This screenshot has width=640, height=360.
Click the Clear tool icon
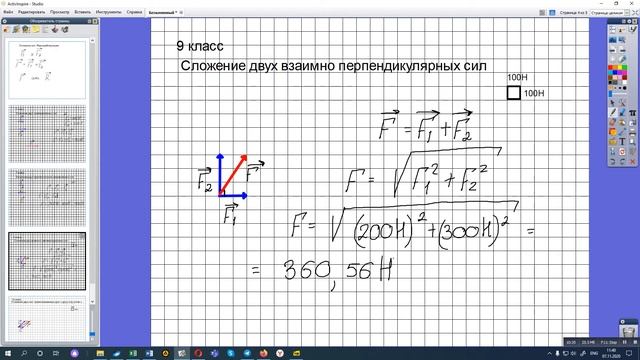tap(612, 151)
